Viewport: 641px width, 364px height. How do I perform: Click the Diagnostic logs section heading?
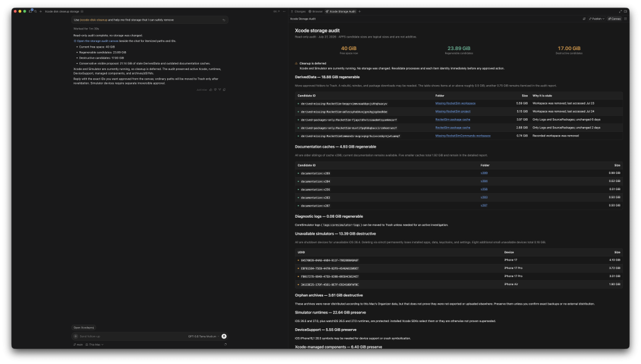329,216
